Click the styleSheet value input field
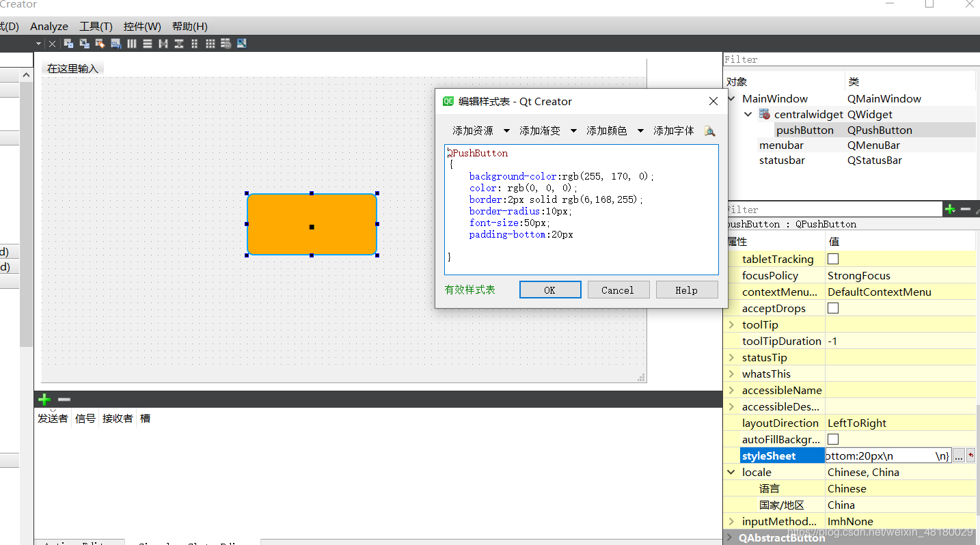 888,456
